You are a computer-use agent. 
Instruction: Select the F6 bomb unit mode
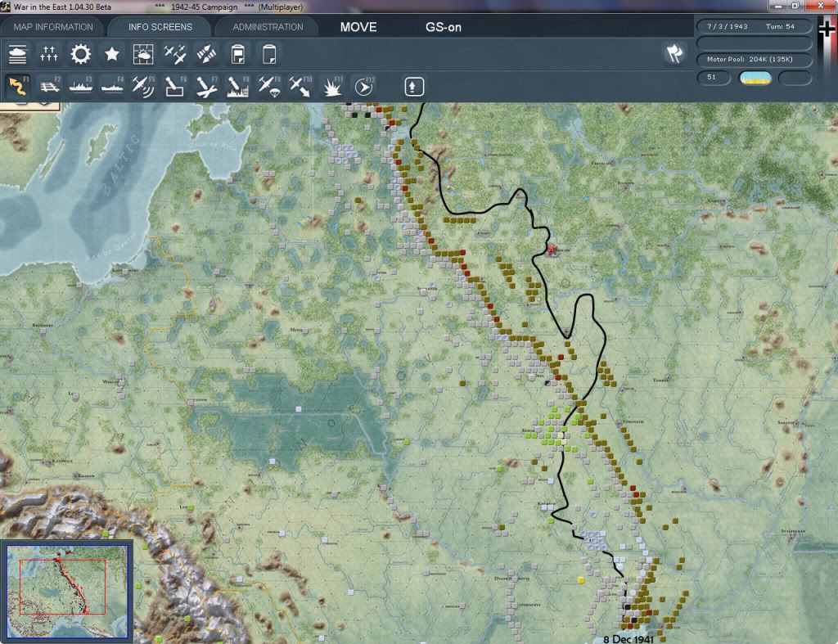[175, 86]
